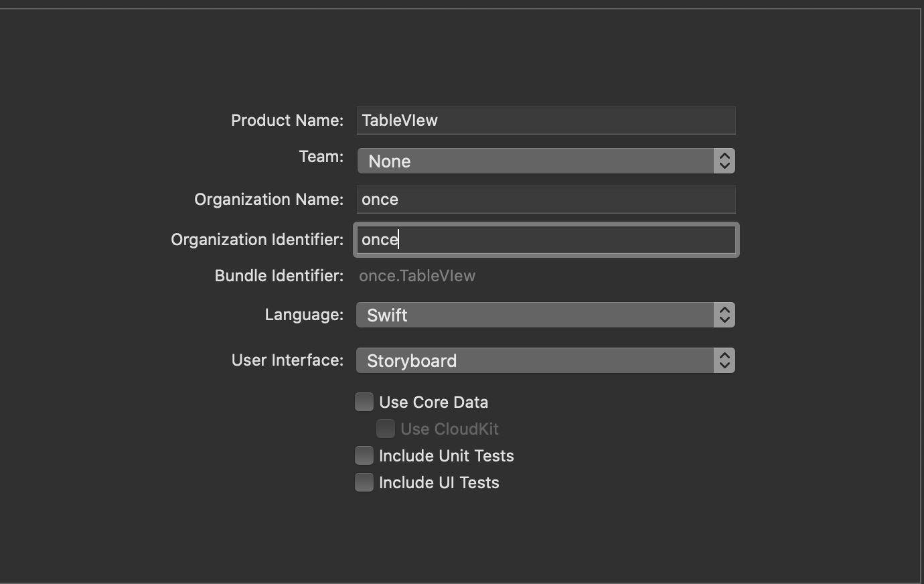Screen dimensions: 924x584
Task: Open the Storyboard user interface dropdown
Action: coord(536,360)
